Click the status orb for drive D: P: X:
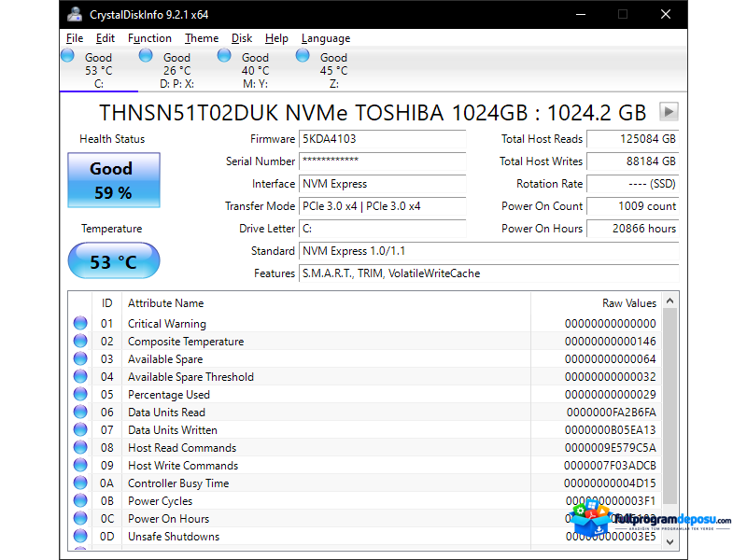The width and height of the screenshot is (747, 560). (146, 55)
